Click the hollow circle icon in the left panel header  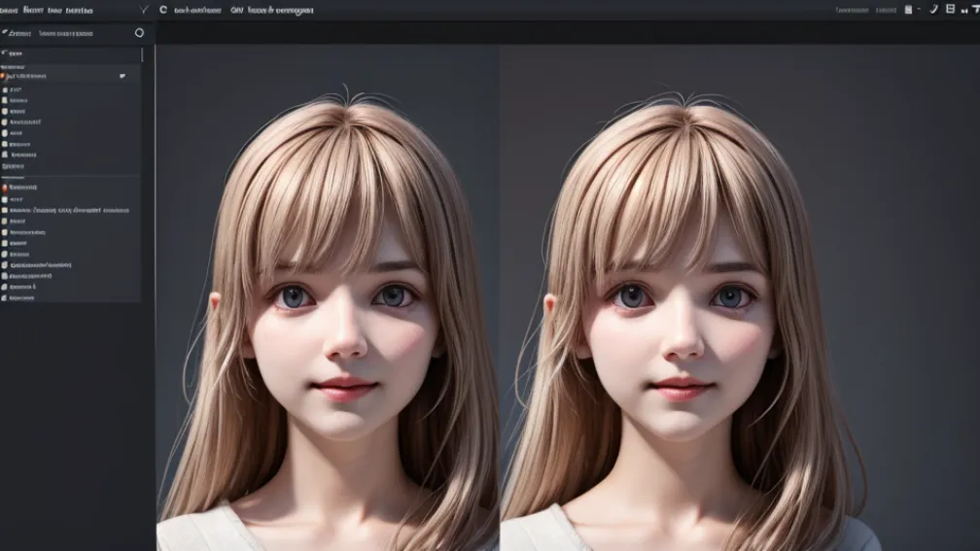click(x=139, y=32)
